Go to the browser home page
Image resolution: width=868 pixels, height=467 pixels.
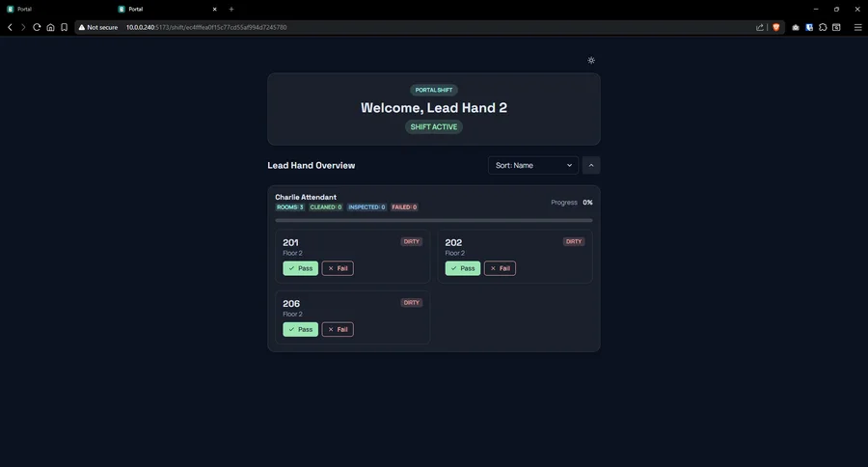click(x=50, y=27)
